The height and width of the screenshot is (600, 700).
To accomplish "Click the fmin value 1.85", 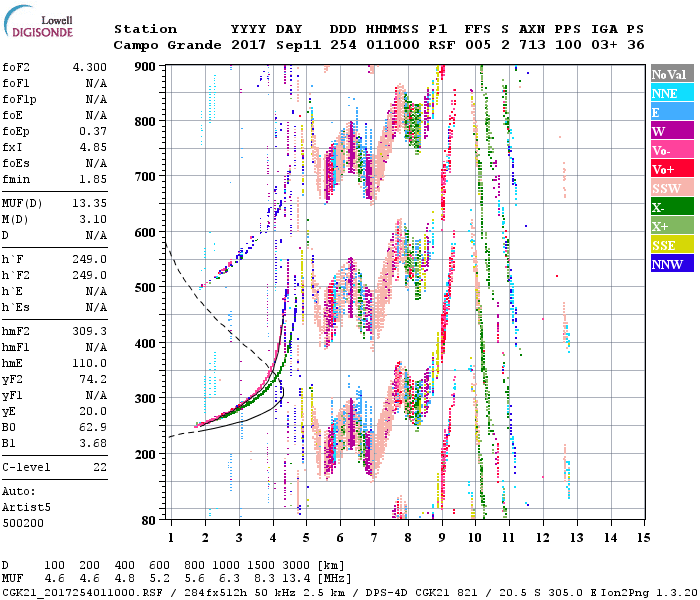I will tap(93, 179).
